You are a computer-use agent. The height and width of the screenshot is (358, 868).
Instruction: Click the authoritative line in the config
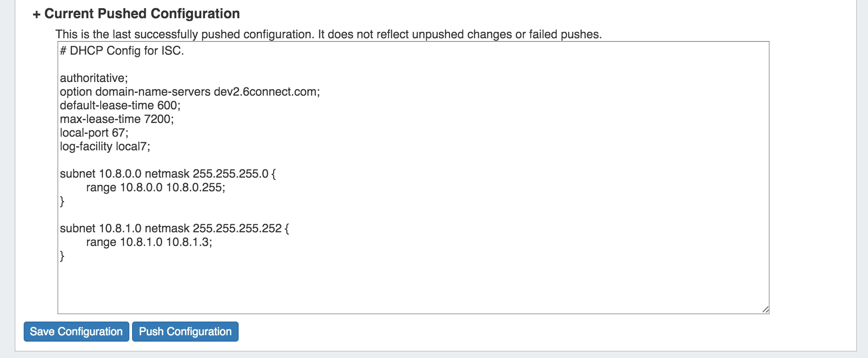pyautogui.click(x=94, y=78)
